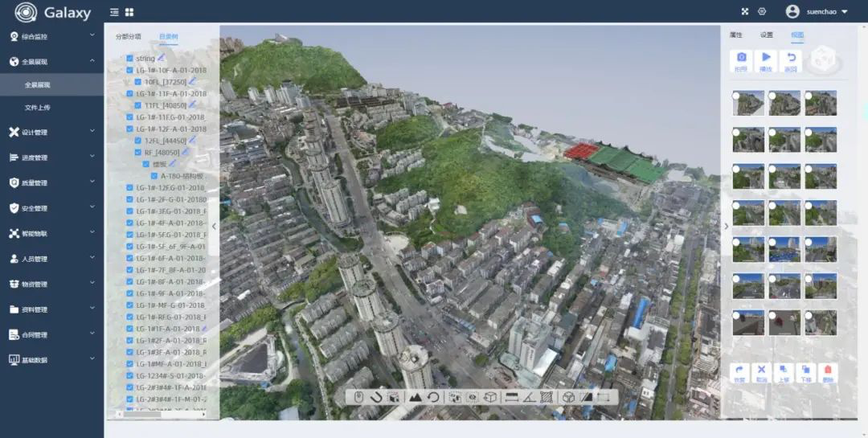
Task: Open the 文件上传 submenu item
Action: (37, 108)
